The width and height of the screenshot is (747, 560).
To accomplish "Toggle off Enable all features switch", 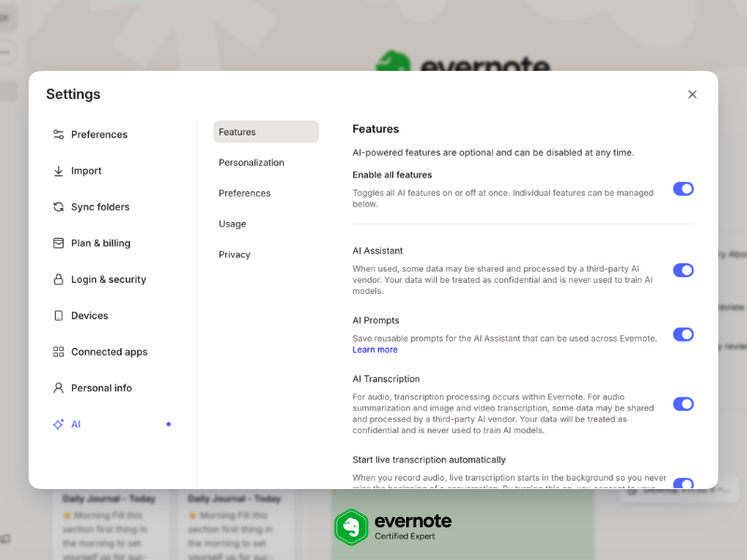I will (684, 189).
